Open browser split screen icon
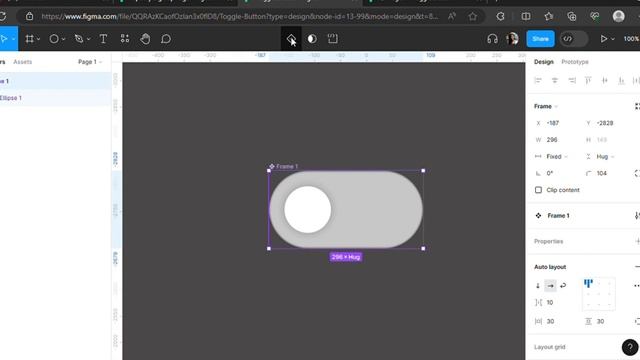640x360 pixels. (526, 16)
